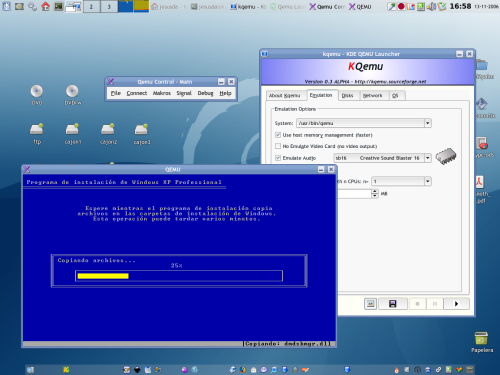
Task: Click the volume speaker icon in system tray
Action: pyautogui.click(x=431, y=6)
